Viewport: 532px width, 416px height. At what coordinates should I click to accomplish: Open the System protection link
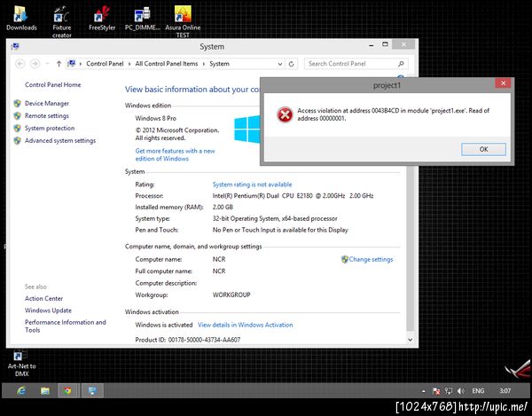(x=50, y=129)
